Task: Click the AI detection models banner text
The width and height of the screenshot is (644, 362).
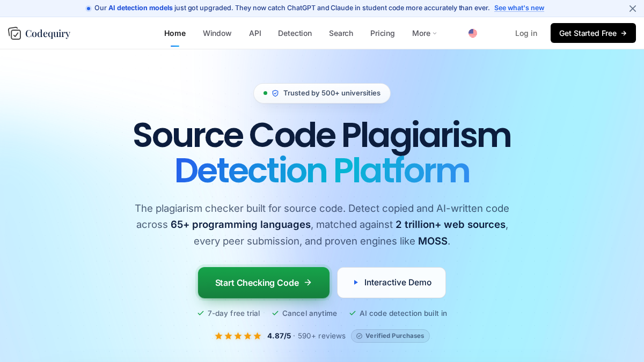Action: point(141,8)
